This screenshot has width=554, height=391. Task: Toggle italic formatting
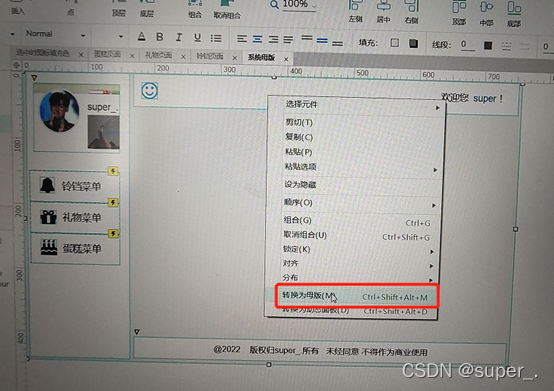179,37
